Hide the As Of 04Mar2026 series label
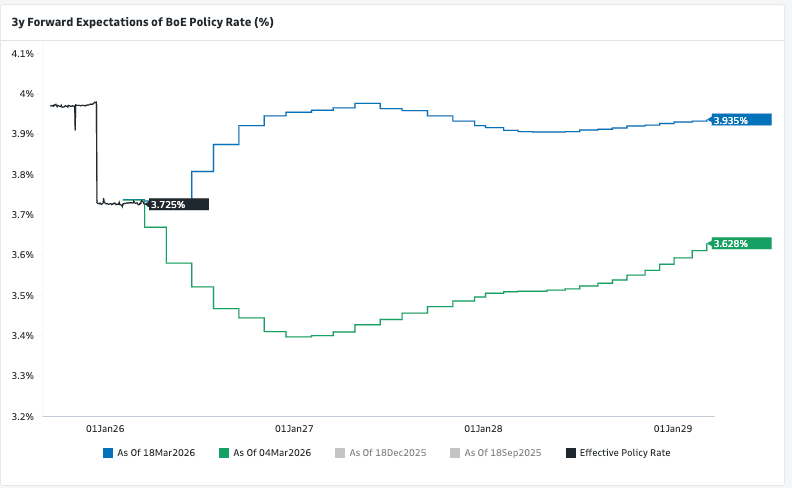Image resolution: width=792 pixels, height=488 pixels. (x=272, y=453)
